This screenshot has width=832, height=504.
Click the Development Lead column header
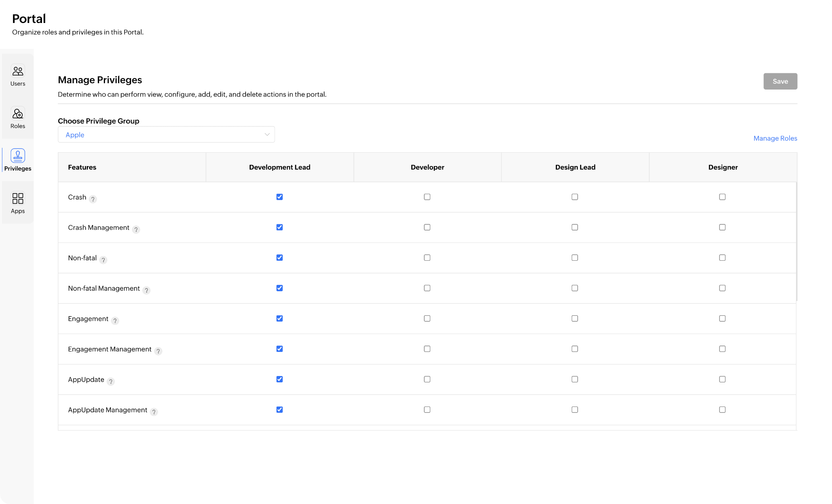pos(280,167)
